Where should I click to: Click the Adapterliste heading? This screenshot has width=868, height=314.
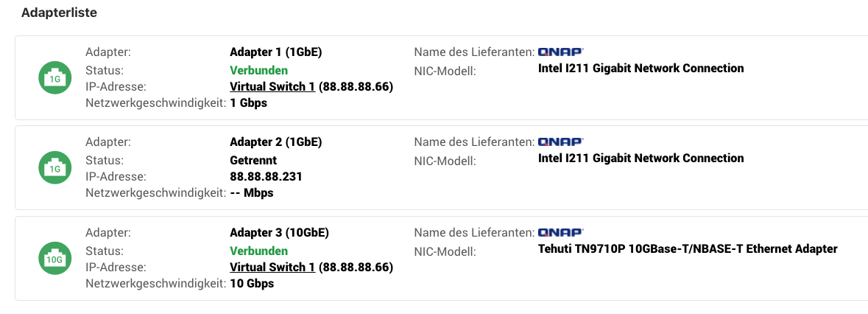[x=59, y=13]
